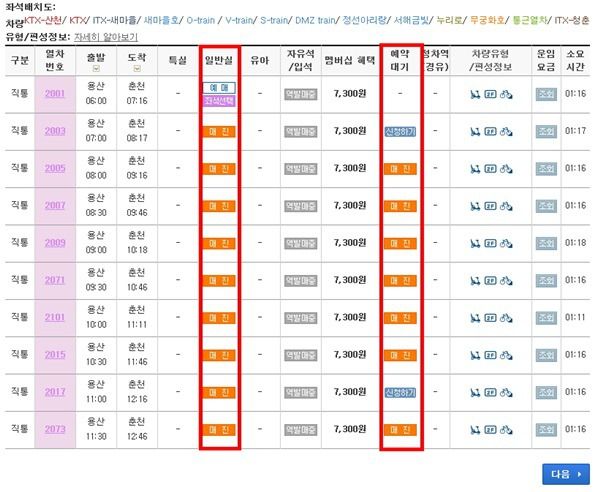The image size is (600, 492).
Task: Open train number 2073 link
Action: (55, 430)
